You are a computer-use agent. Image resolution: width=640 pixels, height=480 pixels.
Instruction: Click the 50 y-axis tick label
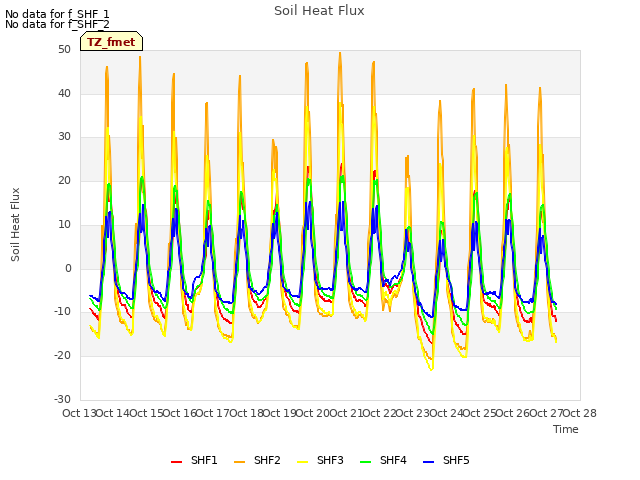coord(64,49)
